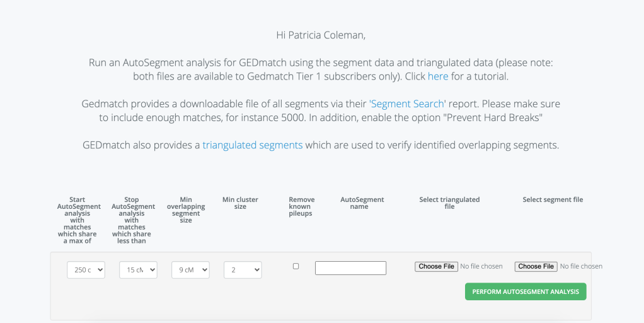Enable the Remove known pileups checkbox
The width and height of the screenshot is (644, 323).
tap(296, 266)
